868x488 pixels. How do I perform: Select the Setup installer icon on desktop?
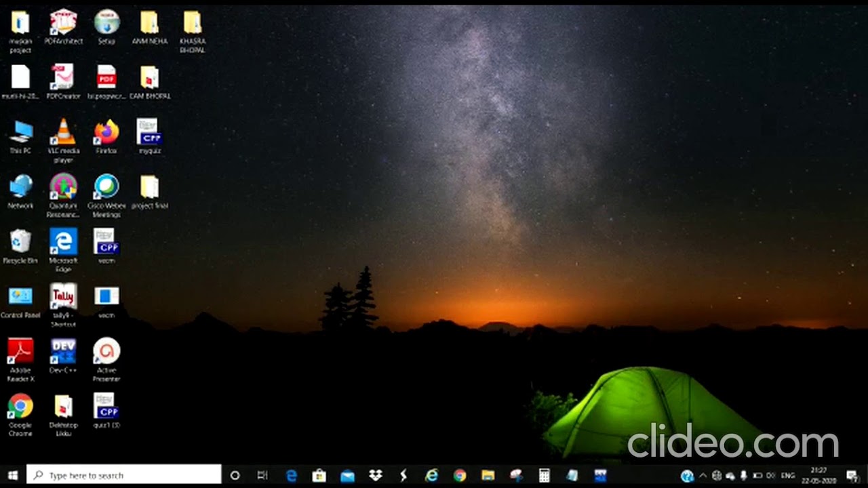[106, 27]
